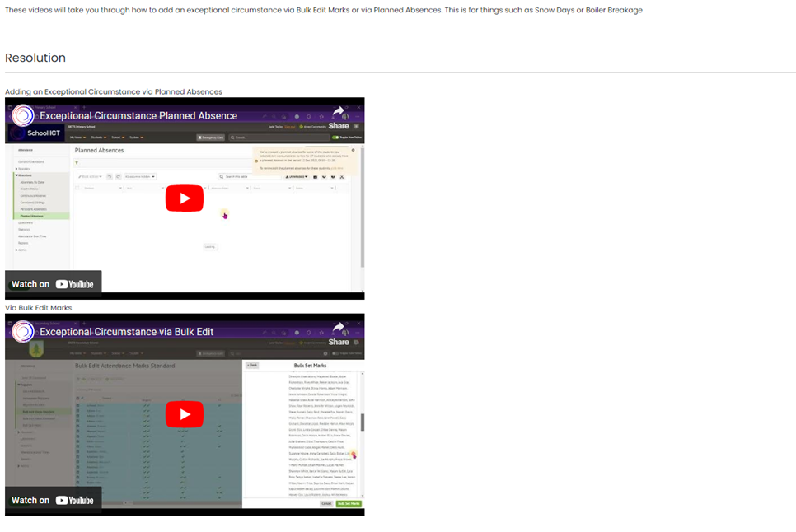Open channel logo on Bulk Edit video

(x=22, y=331)
